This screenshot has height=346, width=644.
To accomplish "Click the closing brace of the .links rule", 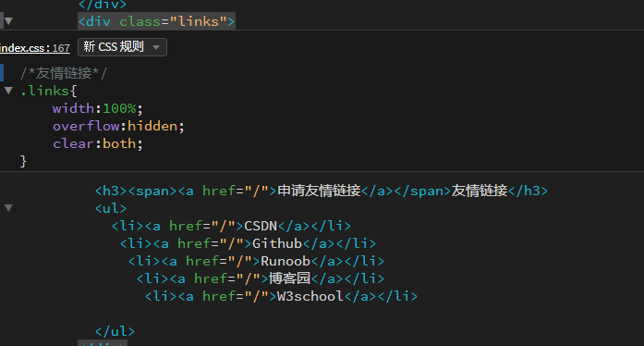I will pos(23,161).
